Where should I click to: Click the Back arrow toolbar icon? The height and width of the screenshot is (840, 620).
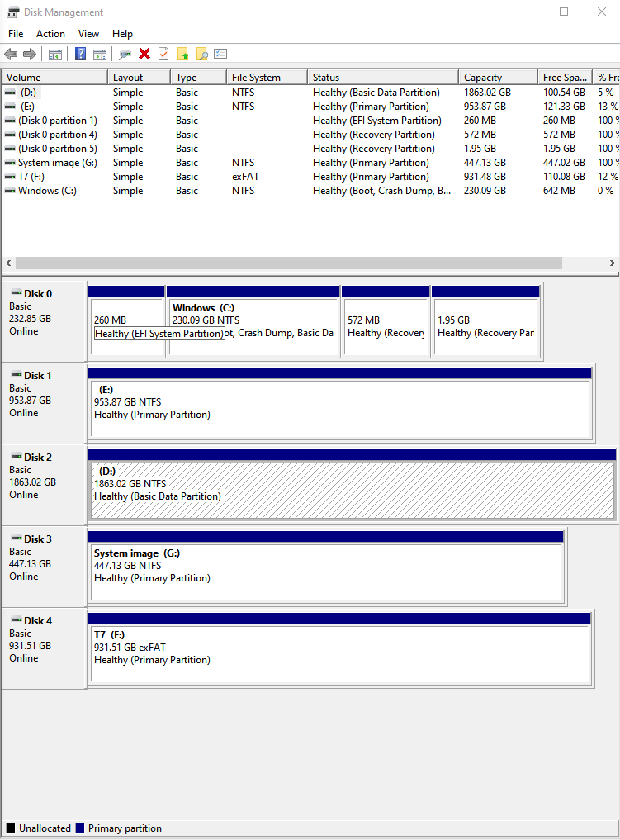pos(11,55)
